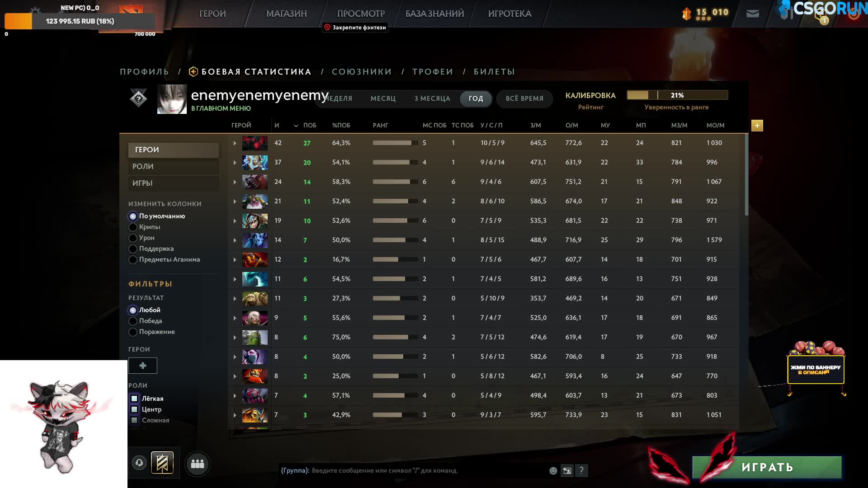Click the rank confidence 21% progress bar
The width and height of the screenshot is (868, 488).
(677, 95)
